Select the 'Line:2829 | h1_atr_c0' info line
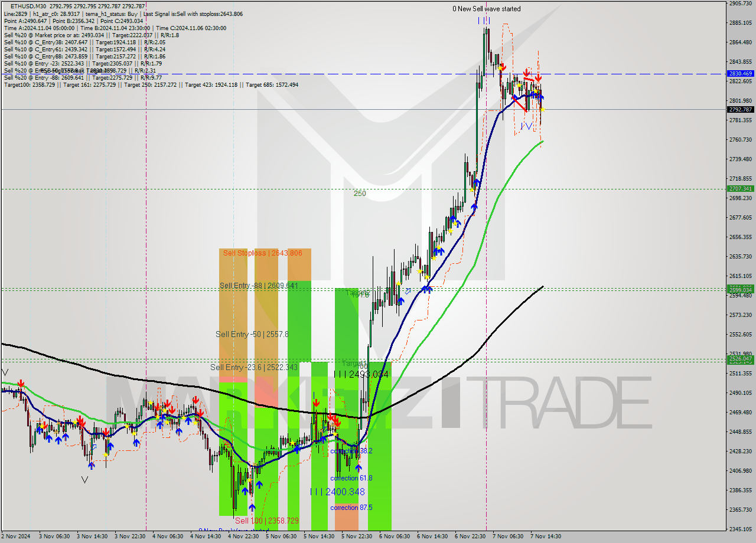 point(123,14)
